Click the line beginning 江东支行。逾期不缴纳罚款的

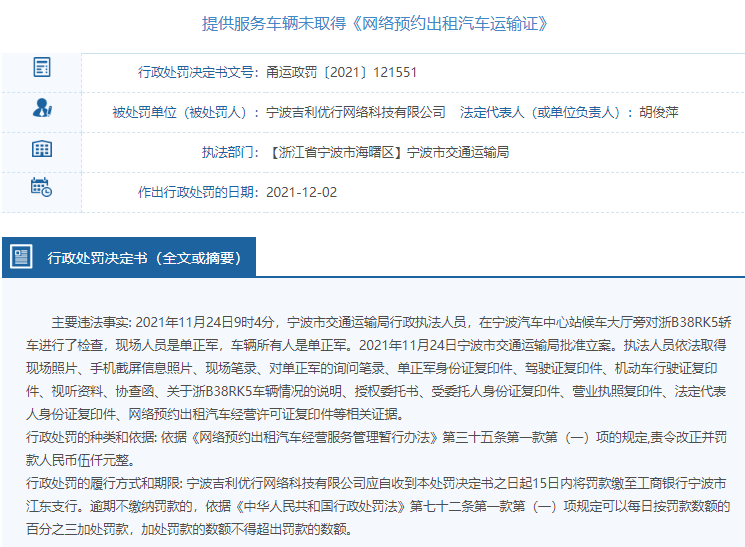tap(378, 506)
